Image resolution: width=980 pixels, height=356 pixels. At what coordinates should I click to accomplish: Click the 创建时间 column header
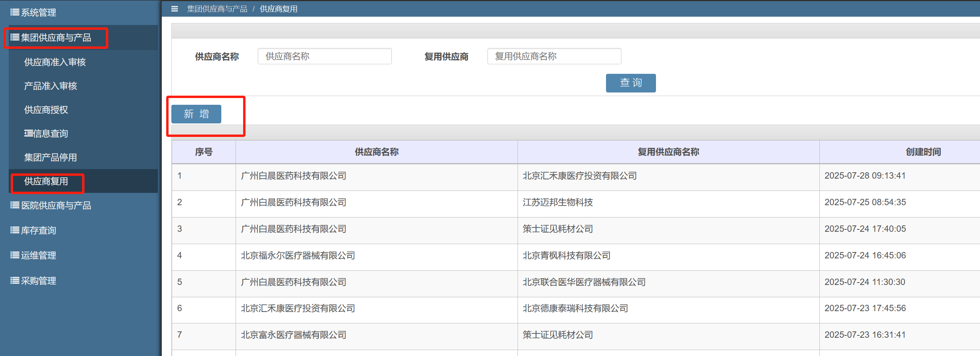(900, 152)
